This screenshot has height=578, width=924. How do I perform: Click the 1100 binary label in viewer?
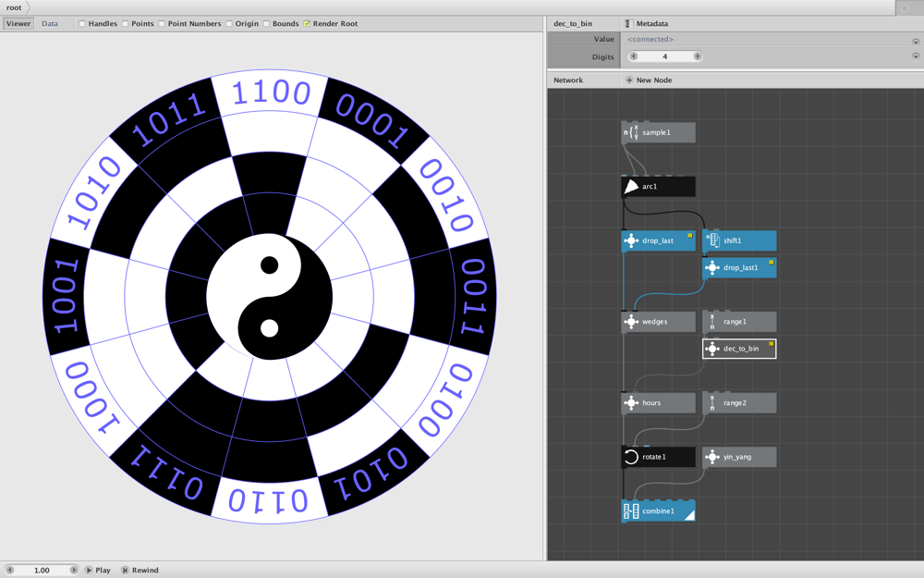pyautogui.click(x=271, y=93)
